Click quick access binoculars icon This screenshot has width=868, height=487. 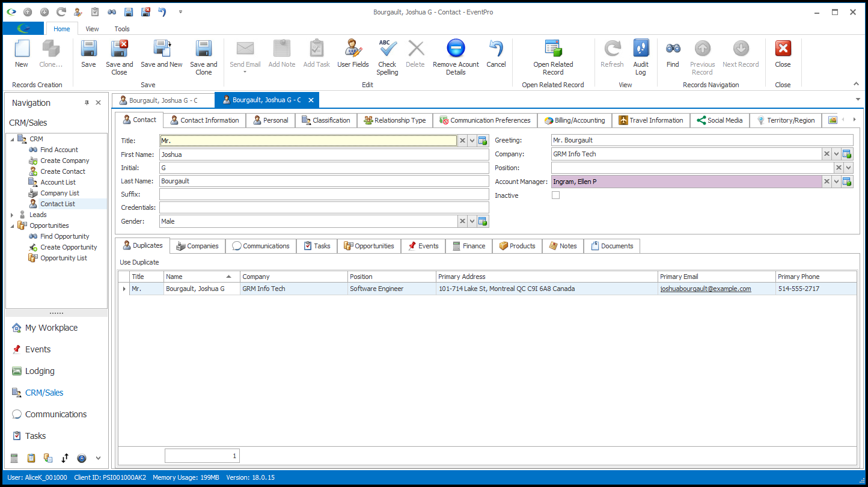(x=112, y=12)
